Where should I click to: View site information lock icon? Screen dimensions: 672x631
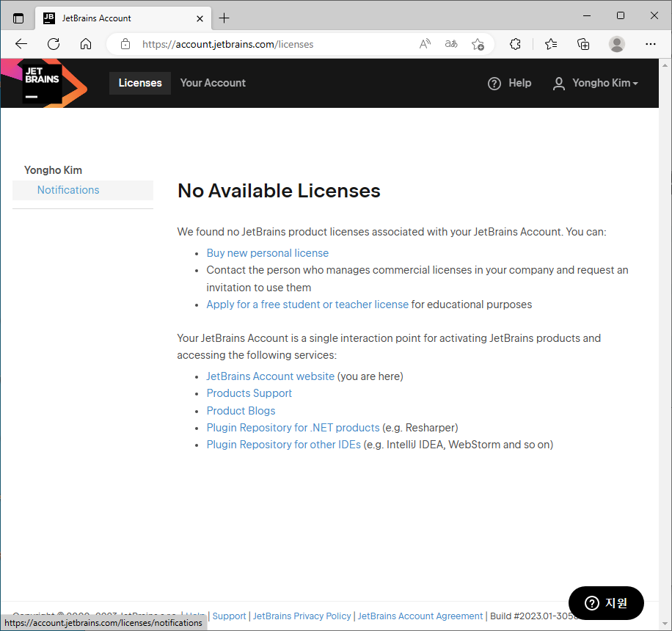click(x=125, y=44)
